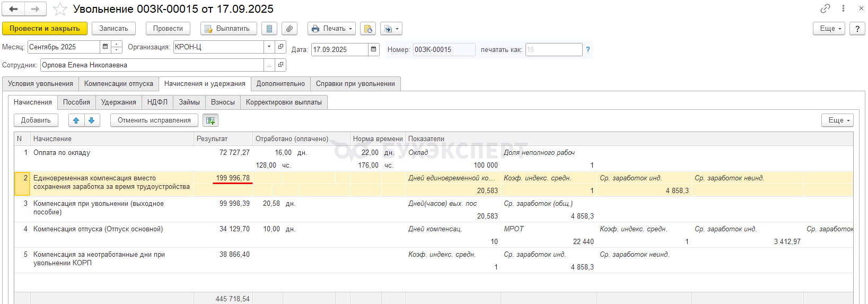Viewport: 868px width, 304px height.
Task: Copy link to document icon
Action: (x=826, y=8)
